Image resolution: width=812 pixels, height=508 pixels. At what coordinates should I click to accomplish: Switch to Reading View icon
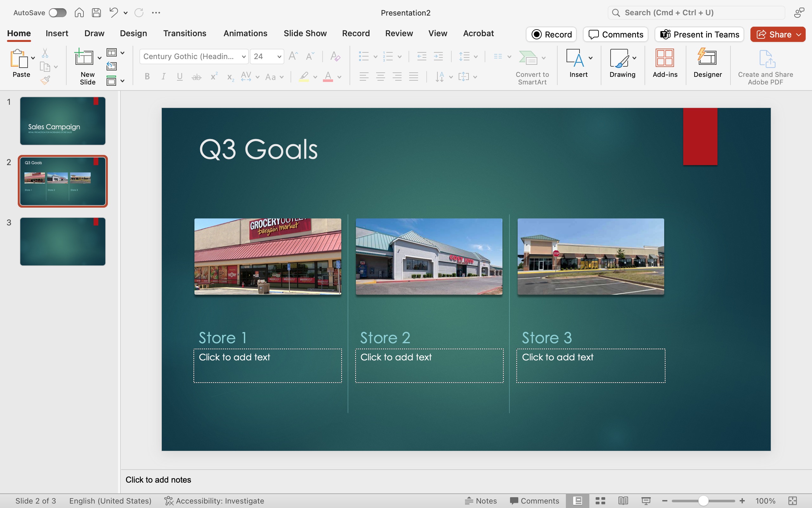pyautogui.click(x=623, y=501)
